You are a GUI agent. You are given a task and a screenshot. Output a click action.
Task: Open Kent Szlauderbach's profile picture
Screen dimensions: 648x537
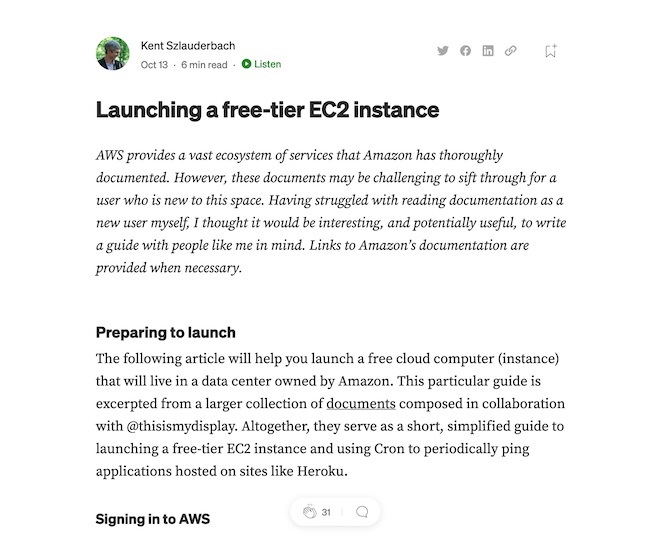point(113,53)
